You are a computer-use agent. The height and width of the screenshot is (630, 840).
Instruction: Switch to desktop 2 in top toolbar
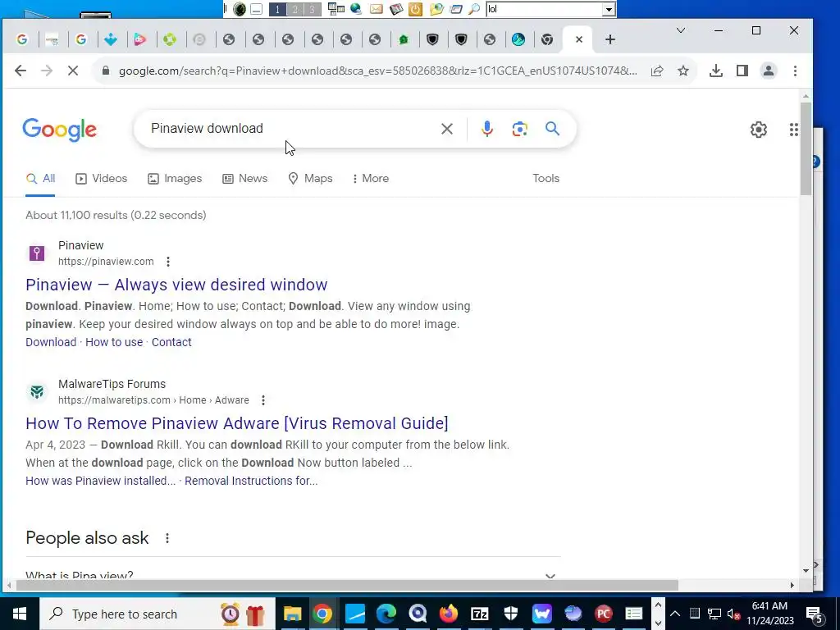[x=294, y=9]
